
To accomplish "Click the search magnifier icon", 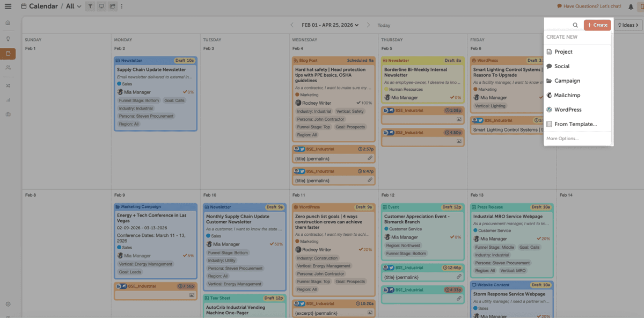I will coord(575,25).
